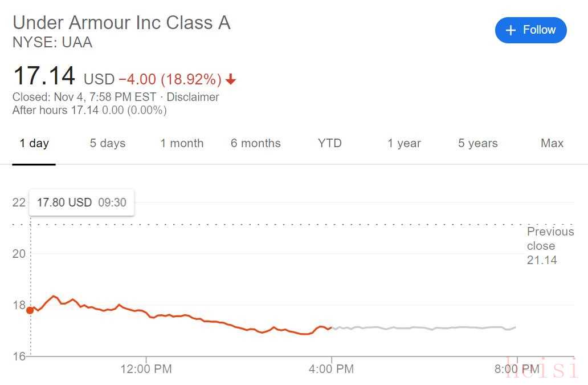
Task: Click the Under Armour Inc Class A title
Action: pos(121,23)
